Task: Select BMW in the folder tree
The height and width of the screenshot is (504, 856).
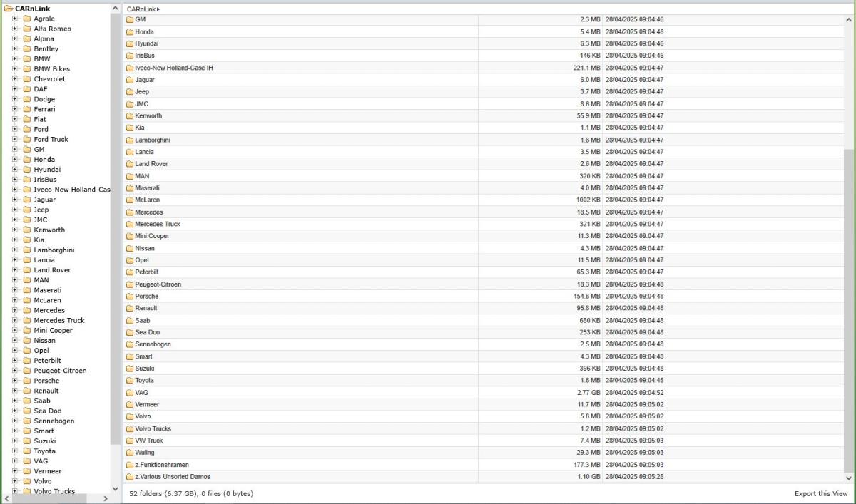Action: point(42,58)
